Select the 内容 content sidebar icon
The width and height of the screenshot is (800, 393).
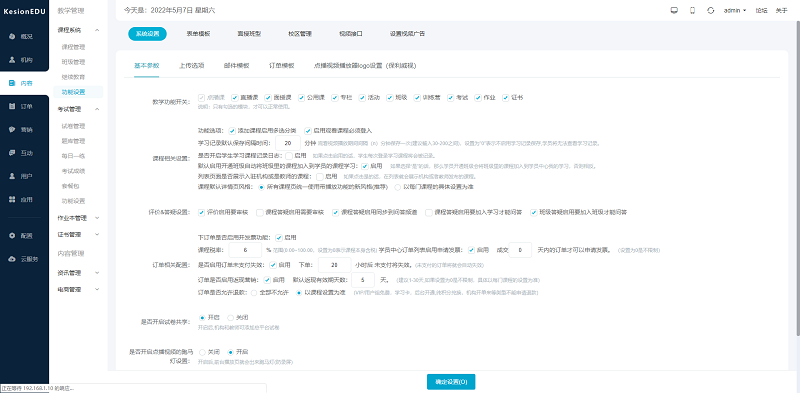click(x=12, y=83)
